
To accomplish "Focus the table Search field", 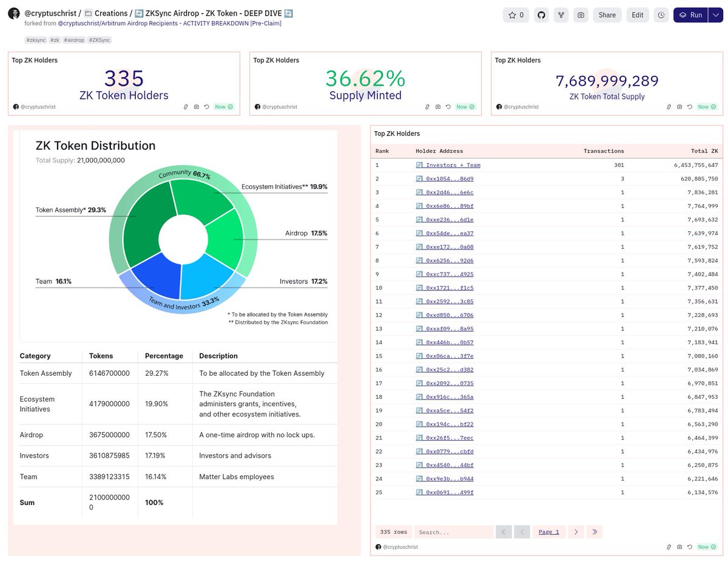I will [x=453, y=532].
